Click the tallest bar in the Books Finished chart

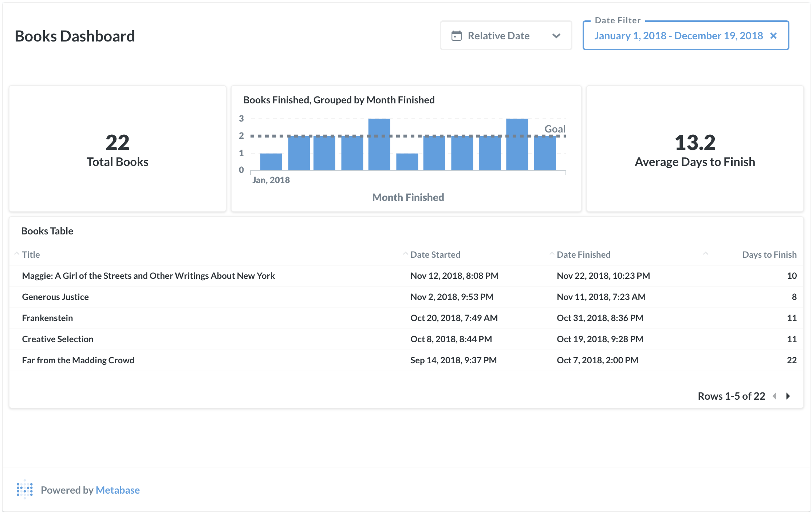point(379,144)
